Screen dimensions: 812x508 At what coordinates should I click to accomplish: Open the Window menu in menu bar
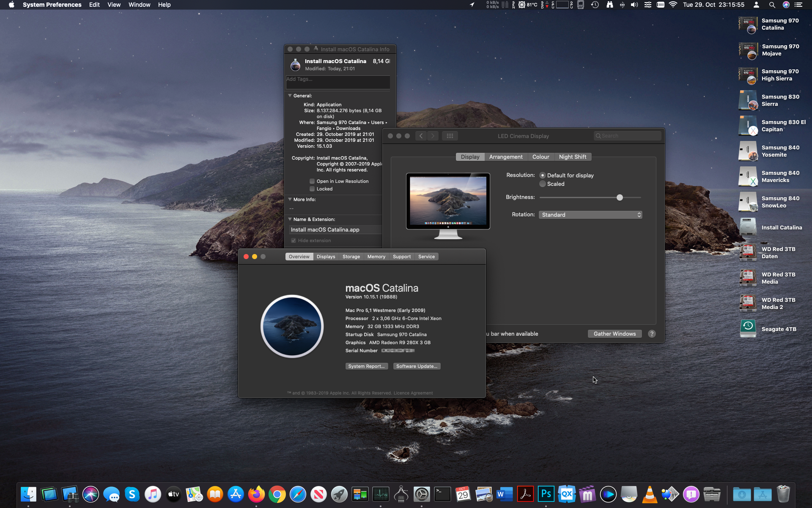(139, 5)
